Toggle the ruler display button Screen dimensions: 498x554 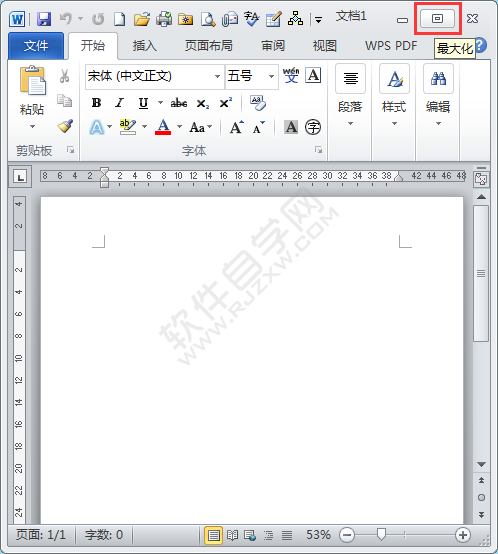pos(481,178)
